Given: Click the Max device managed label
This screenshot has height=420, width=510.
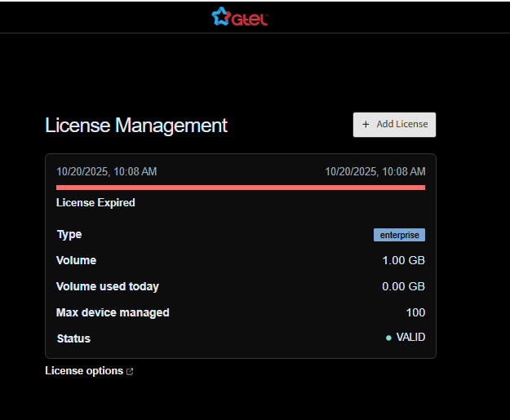Looking at the screenshot, I should pos(113,313).
